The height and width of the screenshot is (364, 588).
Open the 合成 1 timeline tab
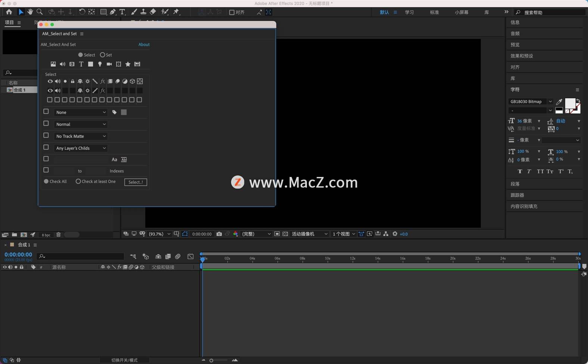[x=24, y=245]
